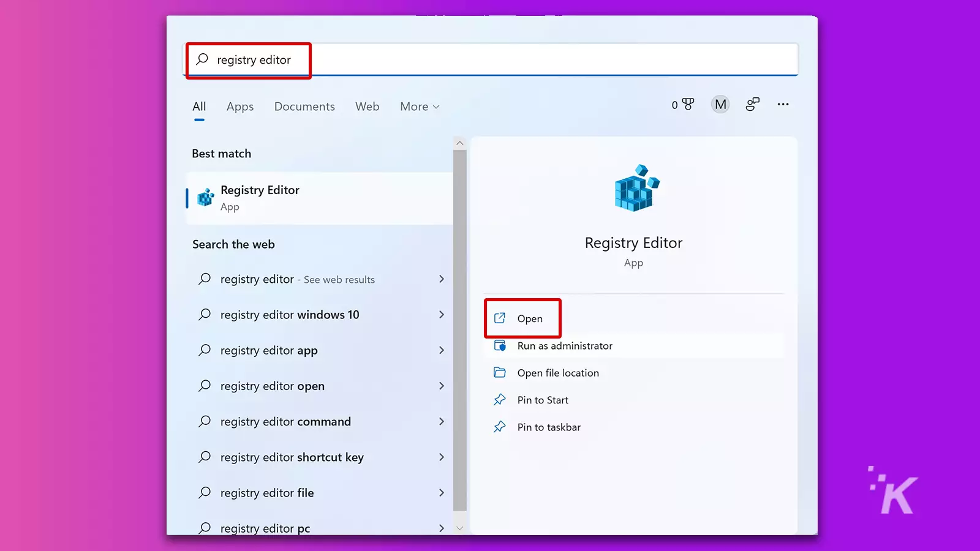Click the Open external-link icon
Screen dimensions: 980x551
click(500, 318)
